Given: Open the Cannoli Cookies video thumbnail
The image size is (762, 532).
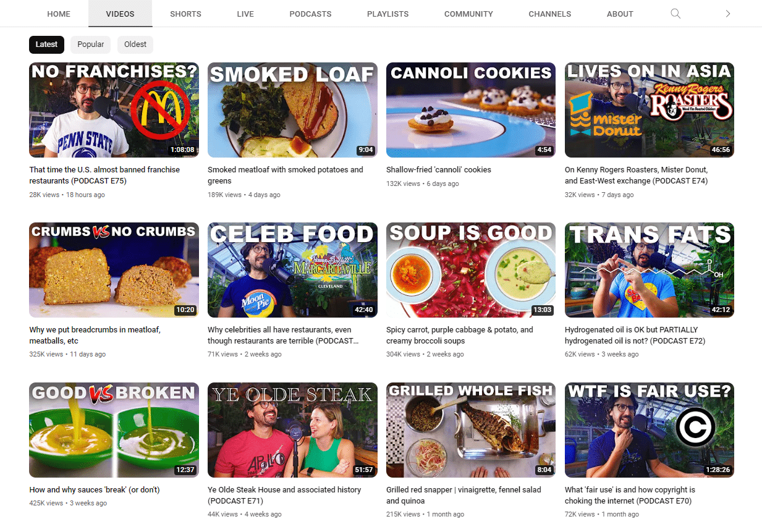Looking at the screenshot, I should point(471,110).
